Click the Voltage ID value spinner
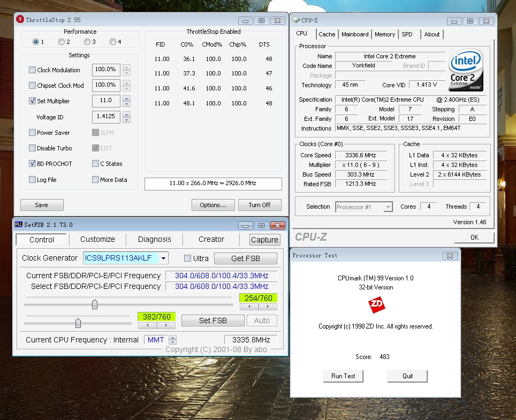Screen dimensions: 516x420 (126, 117)
